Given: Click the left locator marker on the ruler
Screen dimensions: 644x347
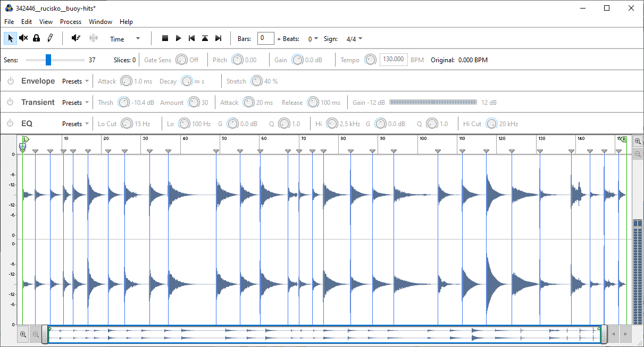Looking at the screenshot, I should coord(25,139).
